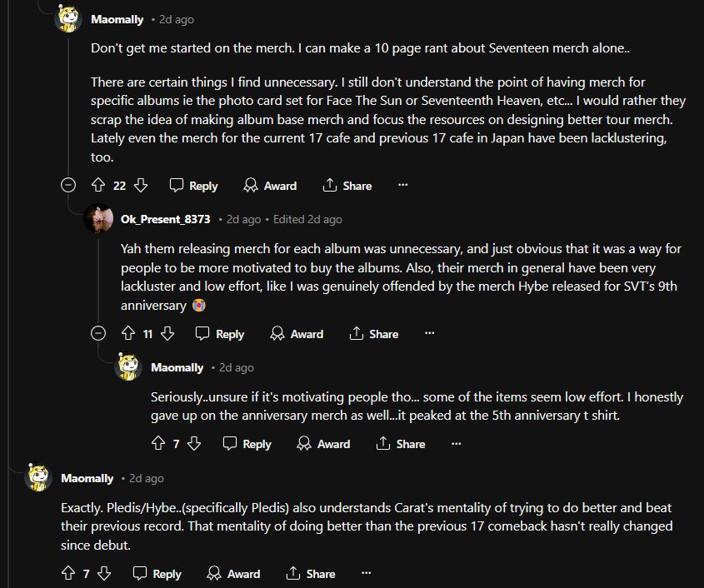The width and height of the screenshot is (704, 588).
Task: Upvote the Pledis/Hybe comment
Action: (68, 574)
